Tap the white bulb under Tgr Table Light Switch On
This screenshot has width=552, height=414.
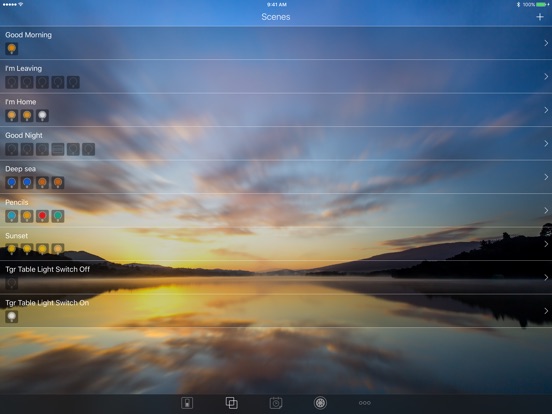coord(12,316)
